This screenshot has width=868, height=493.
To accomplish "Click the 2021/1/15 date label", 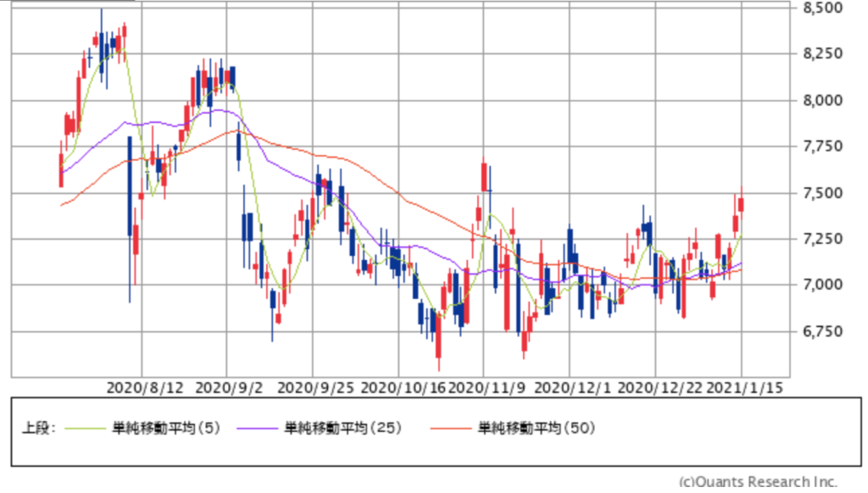I will (x=745, y=387).
